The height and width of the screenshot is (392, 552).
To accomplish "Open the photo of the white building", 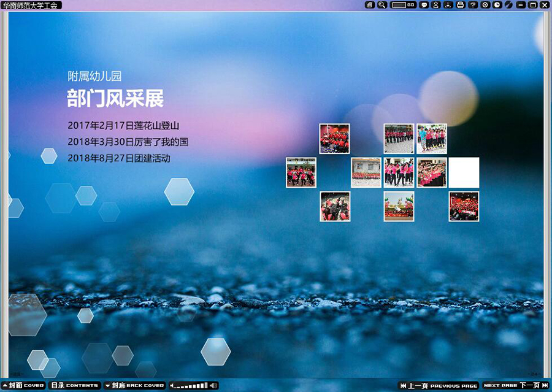I will click(366, 172).
